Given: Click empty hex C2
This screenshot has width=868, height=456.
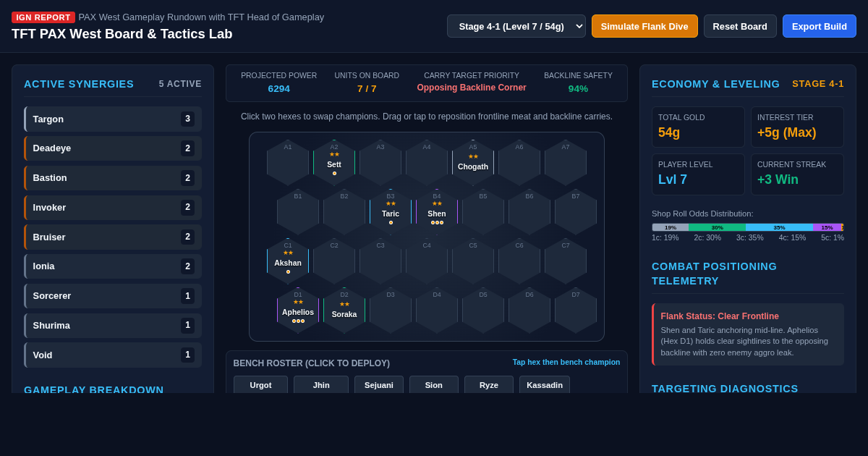Looking at the screenshot, I should 334,261.
